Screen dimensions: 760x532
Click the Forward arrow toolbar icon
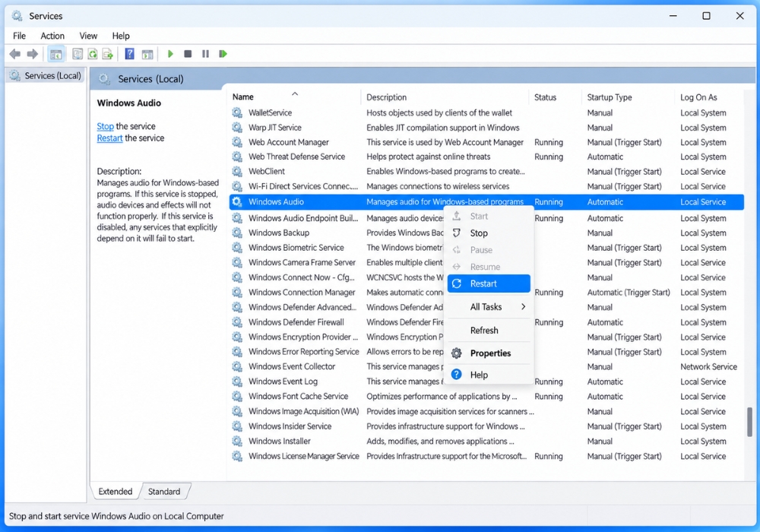pyautogui.click(x=33, y=54)
